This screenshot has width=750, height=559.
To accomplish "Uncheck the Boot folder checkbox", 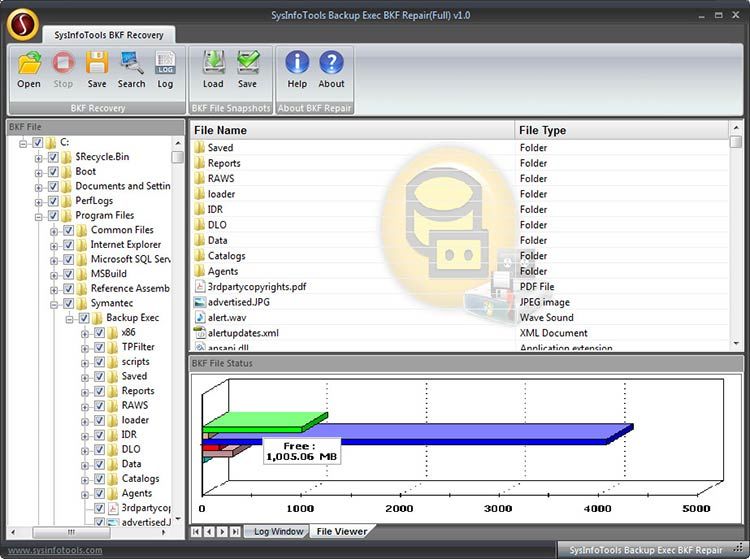I will click(x=53, y=172).
